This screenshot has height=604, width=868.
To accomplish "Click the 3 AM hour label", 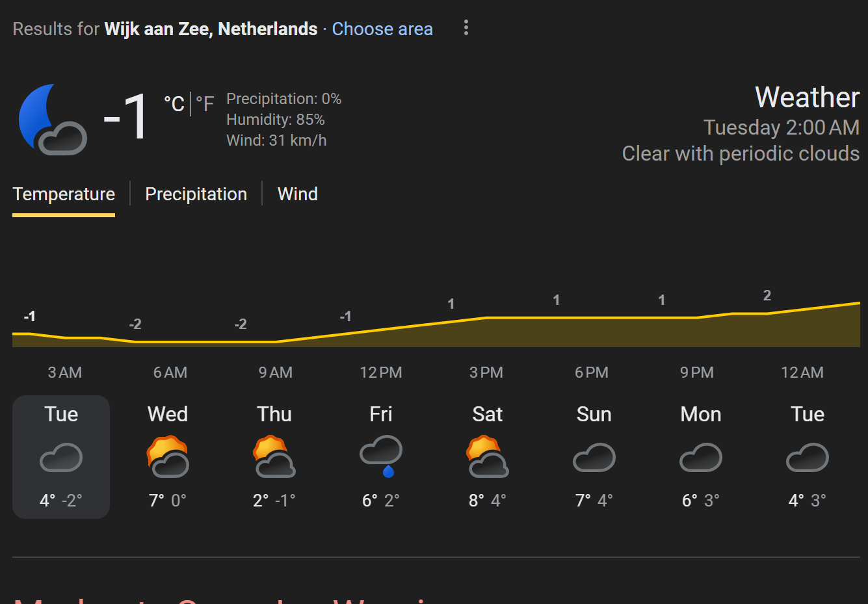I will click(65, 373).
